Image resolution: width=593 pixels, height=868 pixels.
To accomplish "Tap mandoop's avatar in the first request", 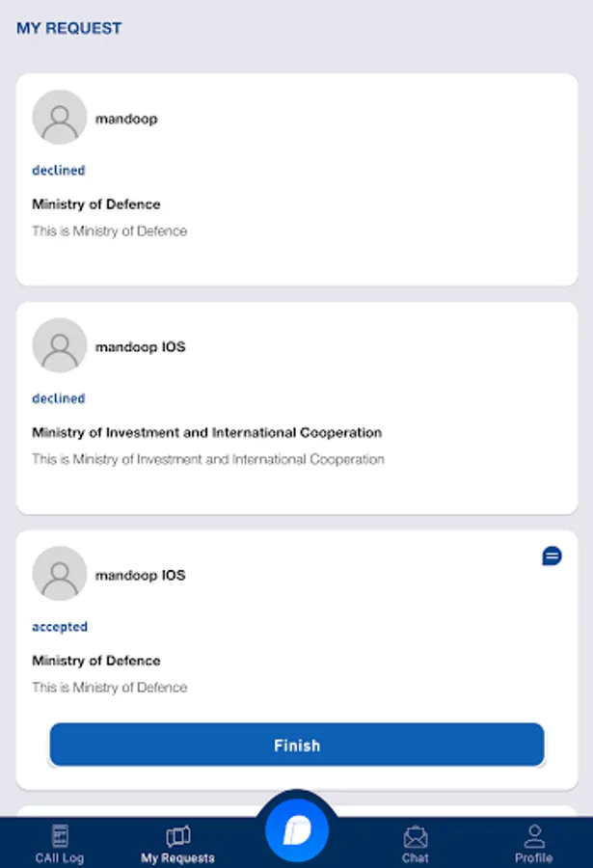I will click(60, 118).
